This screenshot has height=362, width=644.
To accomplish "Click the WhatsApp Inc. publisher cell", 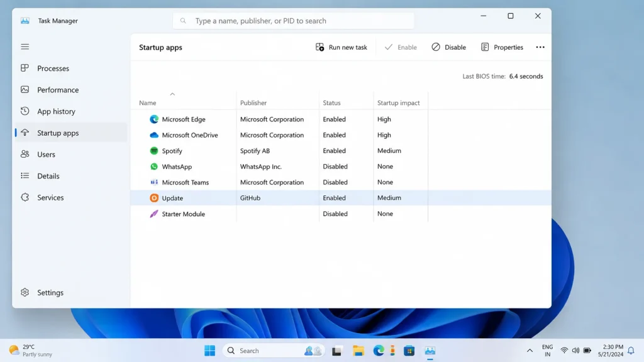I will [x=261, y=167].
